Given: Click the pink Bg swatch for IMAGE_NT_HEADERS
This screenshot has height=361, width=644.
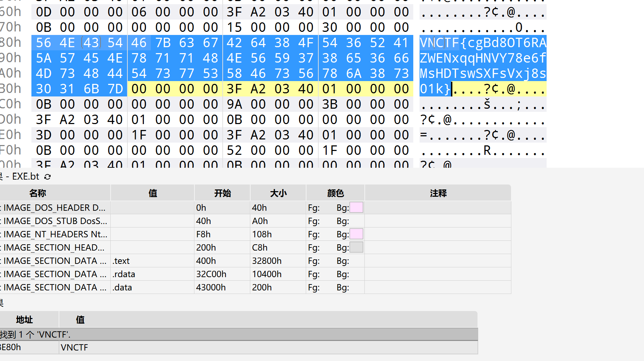Looking at the screenshot, I should point(356,234).
